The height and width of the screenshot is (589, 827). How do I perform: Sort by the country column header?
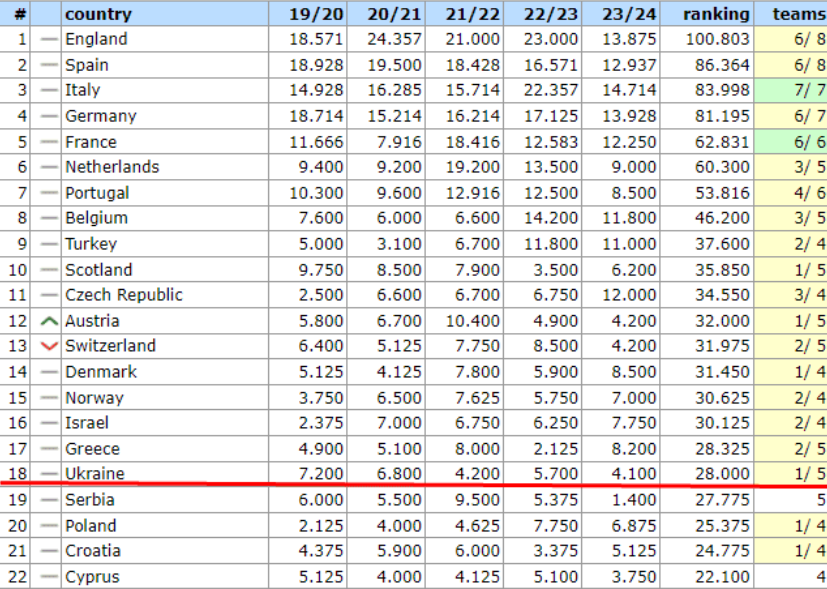coord(98,14)
